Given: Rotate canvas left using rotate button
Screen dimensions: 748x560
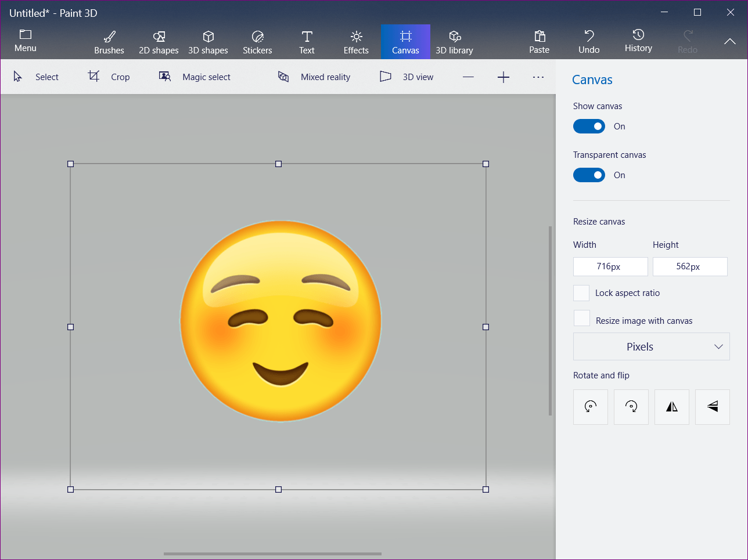Looking at the screenshot, I should point(590,407).
